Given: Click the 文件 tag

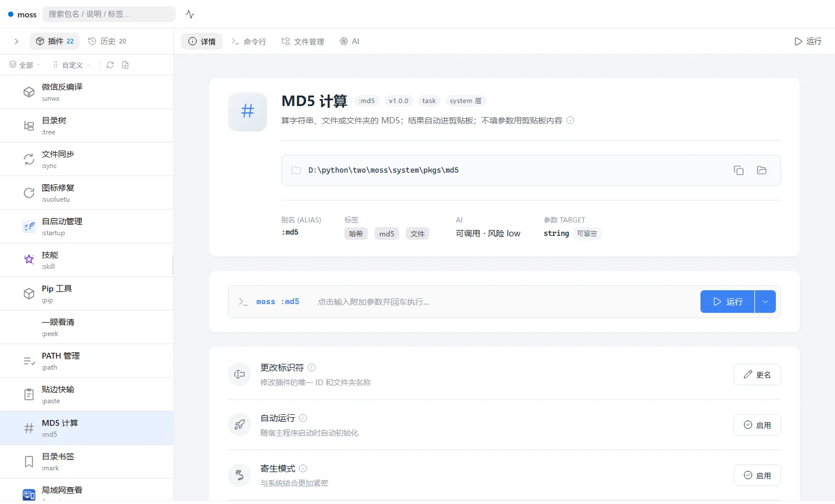Looking at the screenshot, I should coord(418,233).
